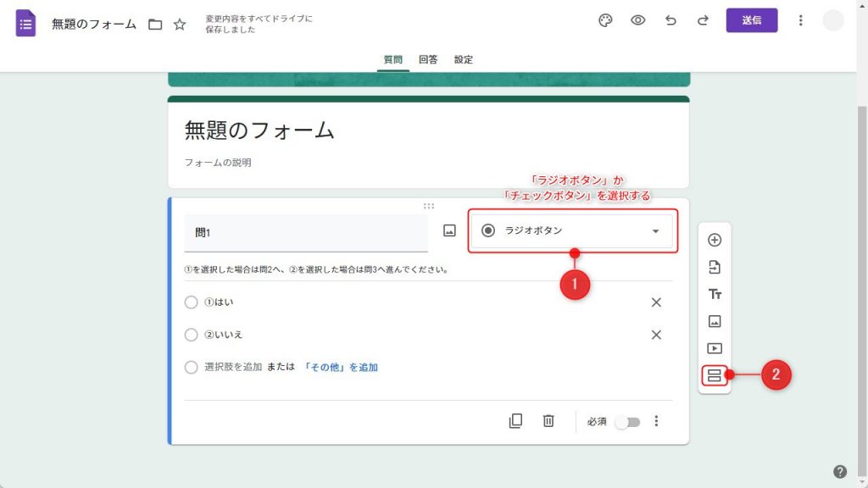Star the untitled form

click(x=180, y=25)
